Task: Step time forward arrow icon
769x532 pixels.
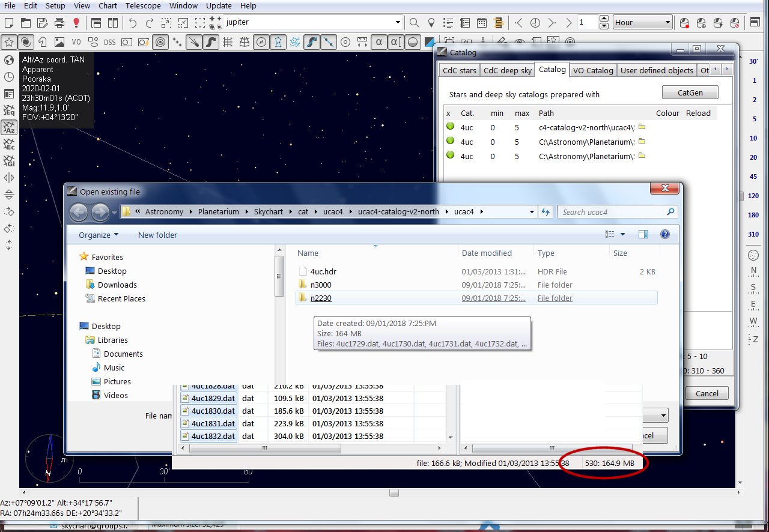Action: pos(552,23)
